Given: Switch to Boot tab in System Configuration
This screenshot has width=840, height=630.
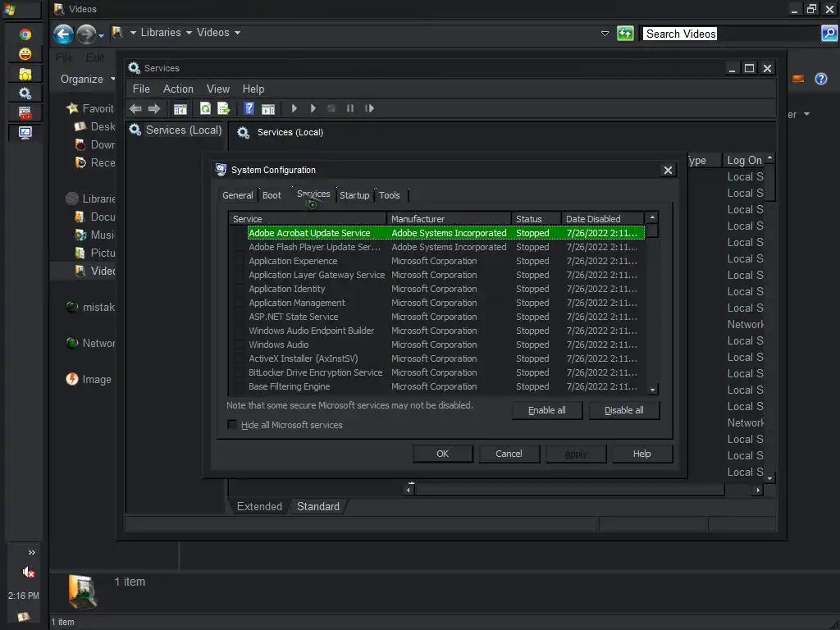Looking at the screenshot, I should pyautogui.click(x=272, y=195).
